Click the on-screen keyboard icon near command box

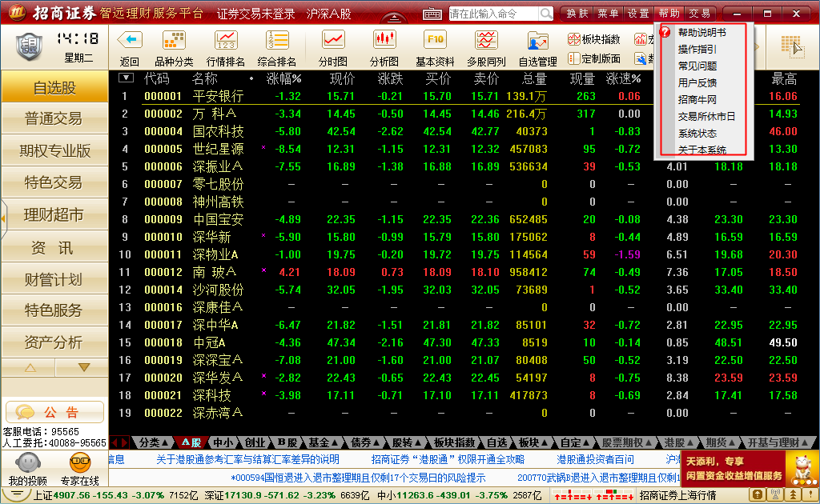coord(432,14)
